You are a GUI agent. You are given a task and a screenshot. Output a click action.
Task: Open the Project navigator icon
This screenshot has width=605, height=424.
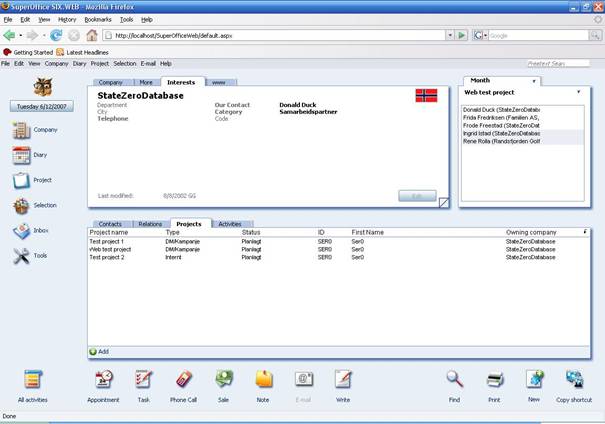pyautogui.click(x=21, y=181)
